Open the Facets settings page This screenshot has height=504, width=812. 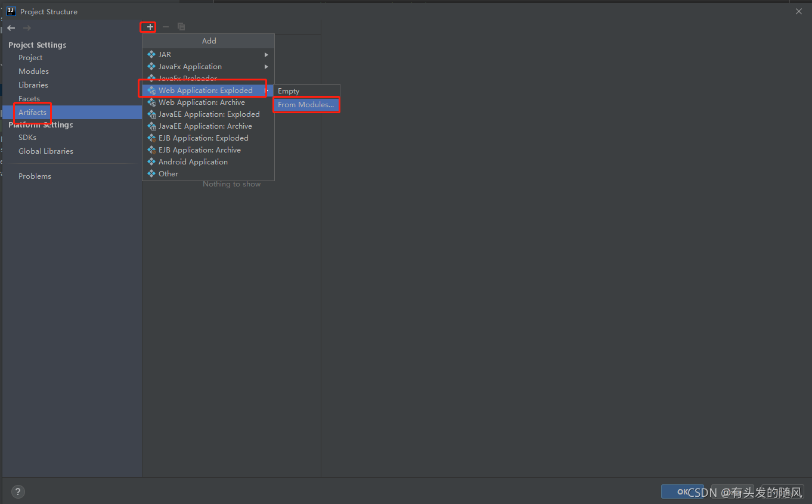[29, 99]
